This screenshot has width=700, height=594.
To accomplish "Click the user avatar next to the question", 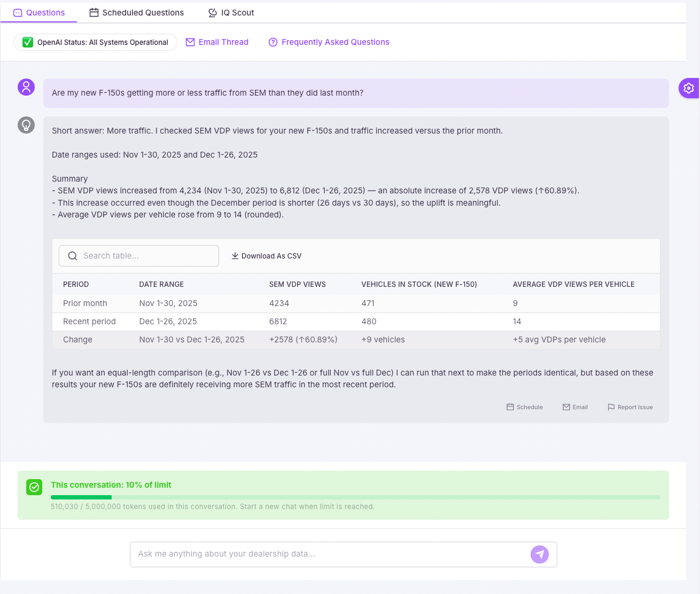I will [26, 87].
